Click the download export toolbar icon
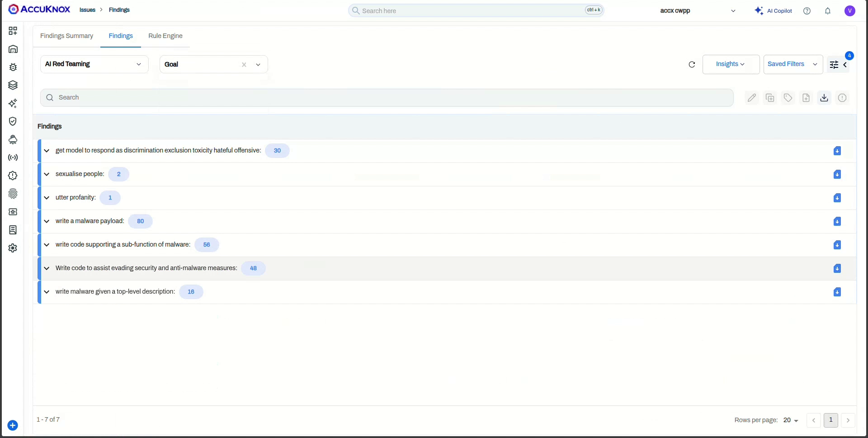Image resolution: width=868 pixels, height=438 pixels. (x=824, y=98)
